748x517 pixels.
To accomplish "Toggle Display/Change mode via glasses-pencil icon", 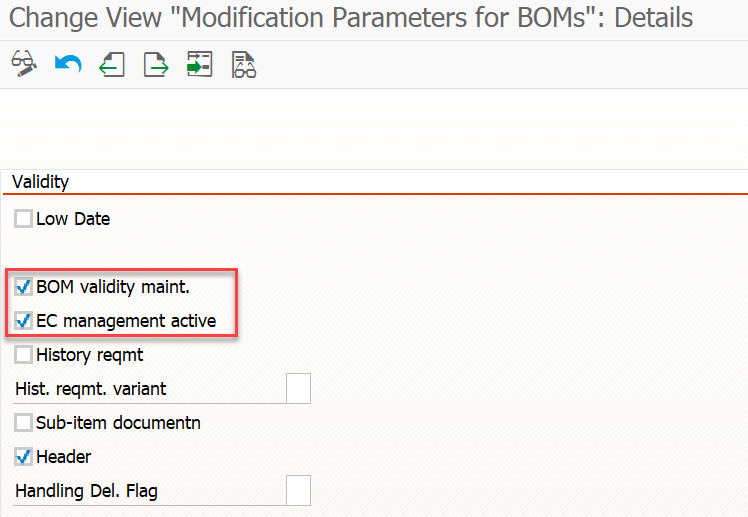I will (24, 63).
